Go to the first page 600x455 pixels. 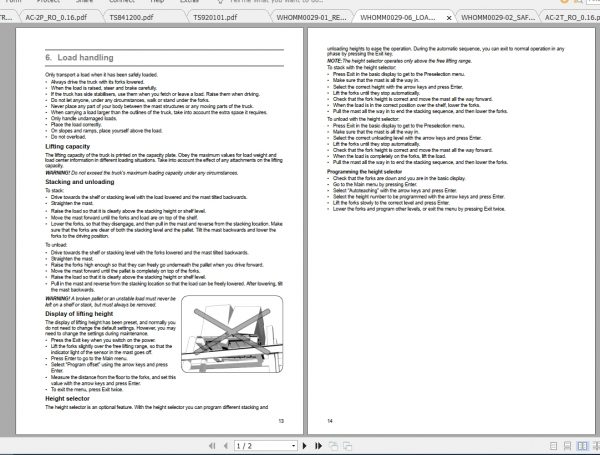click(212, 446)
